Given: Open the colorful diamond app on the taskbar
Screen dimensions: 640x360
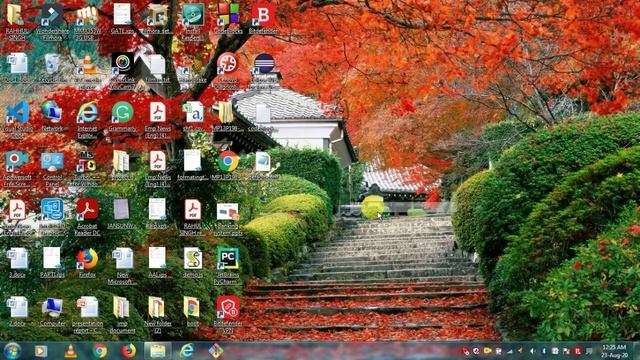Looking at the screenshot, I should (x=216, y=351).
